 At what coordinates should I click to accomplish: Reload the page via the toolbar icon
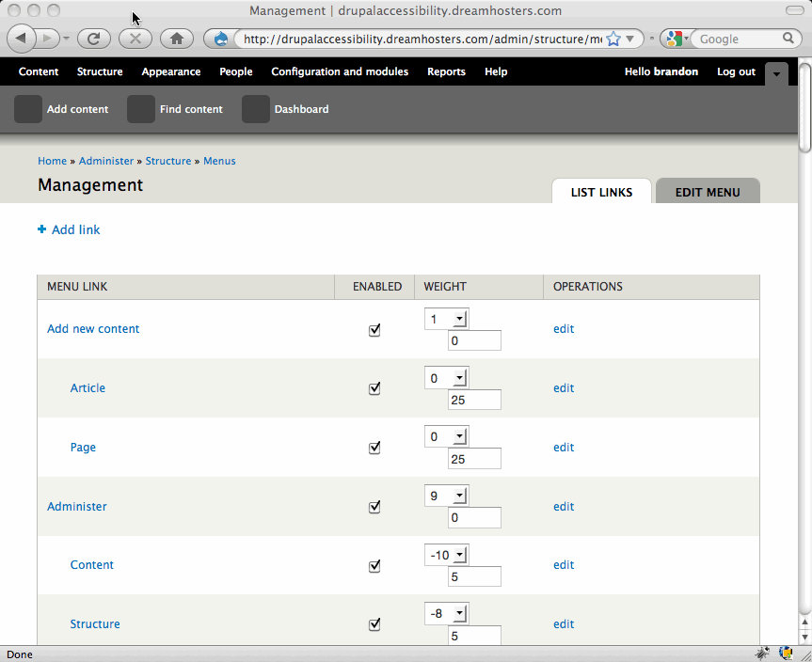93,39
